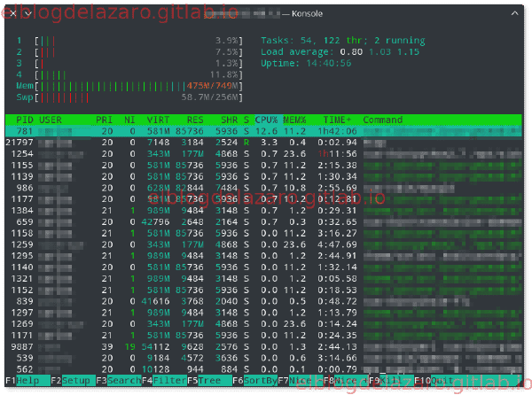Click the 1.3% value of CPU 3

[227, 64]
